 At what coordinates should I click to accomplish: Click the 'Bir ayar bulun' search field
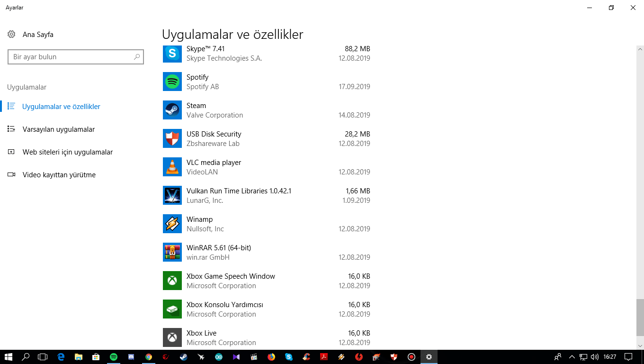[x=76, y=57]
